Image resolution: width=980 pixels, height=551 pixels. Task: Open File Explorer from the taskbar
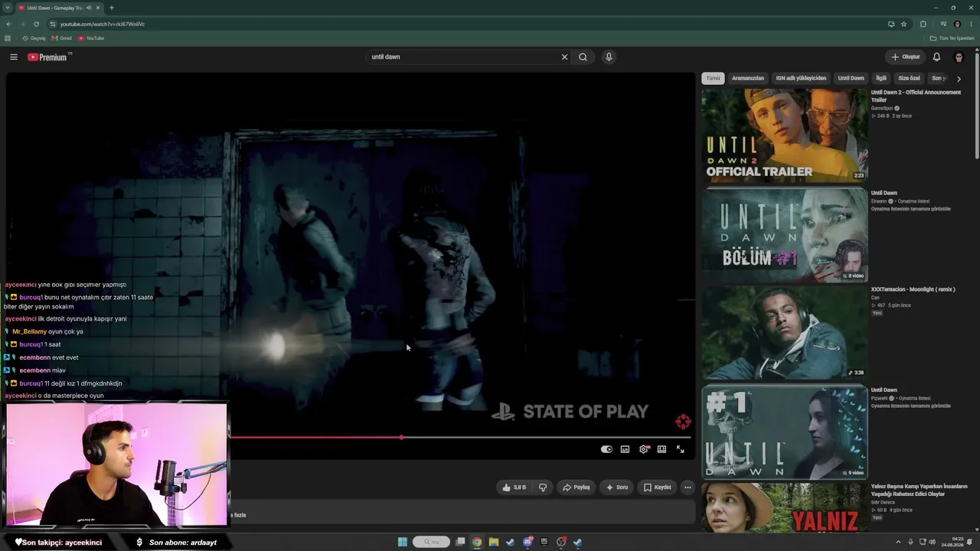pyautogui.click(x=494, y=542)
